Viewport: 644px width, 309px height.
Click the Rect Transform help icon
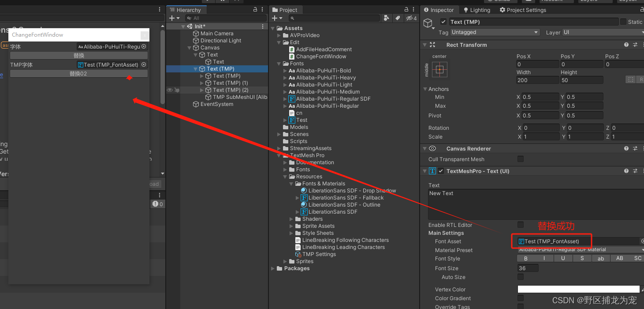[x=625, y=45]
